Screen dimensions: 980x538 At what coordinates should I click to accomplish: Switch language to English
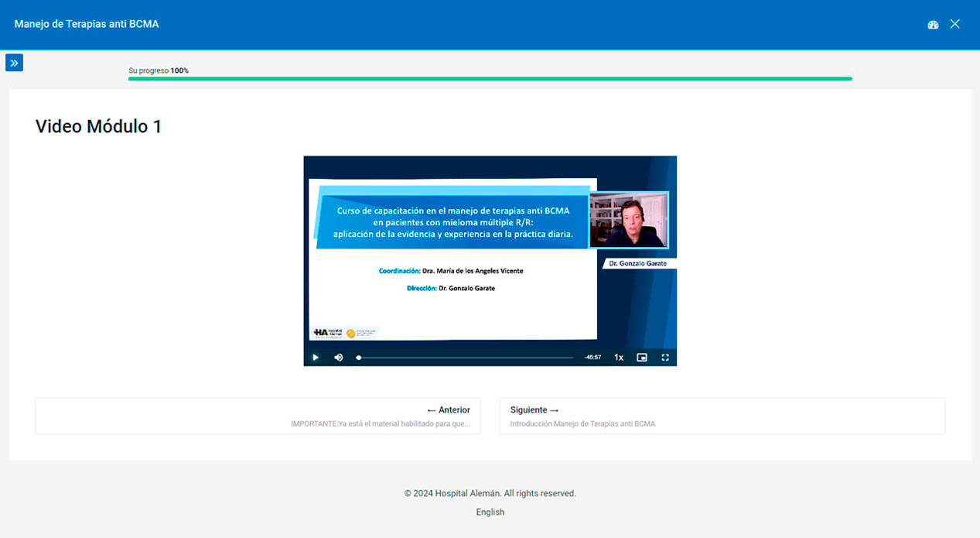[x=490, y=512]
